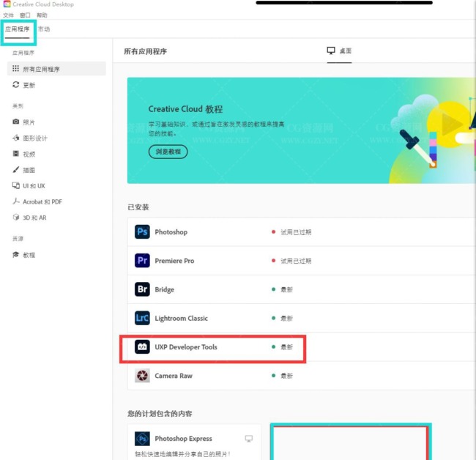Click Camera Raw's 最新 status
Screen dimensions: 476x460
[286, 376]
